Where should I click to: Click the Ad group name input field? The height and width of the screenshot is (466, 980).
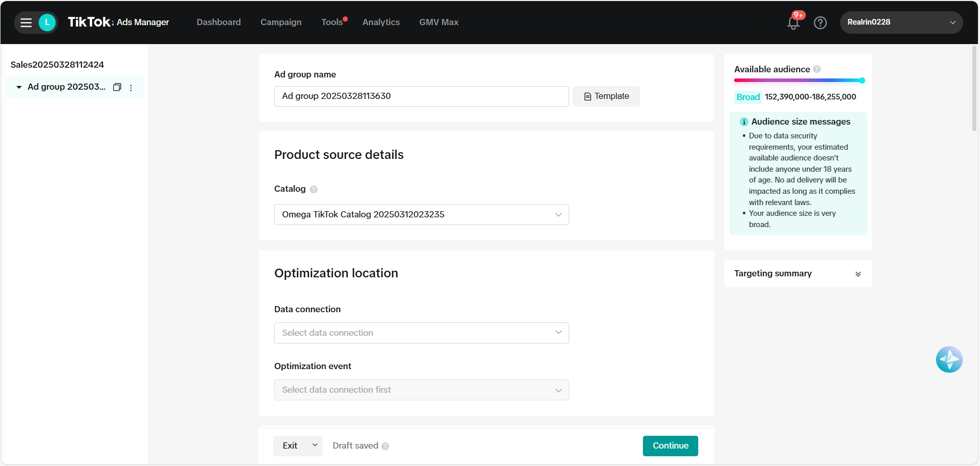(x=421, y=96)
